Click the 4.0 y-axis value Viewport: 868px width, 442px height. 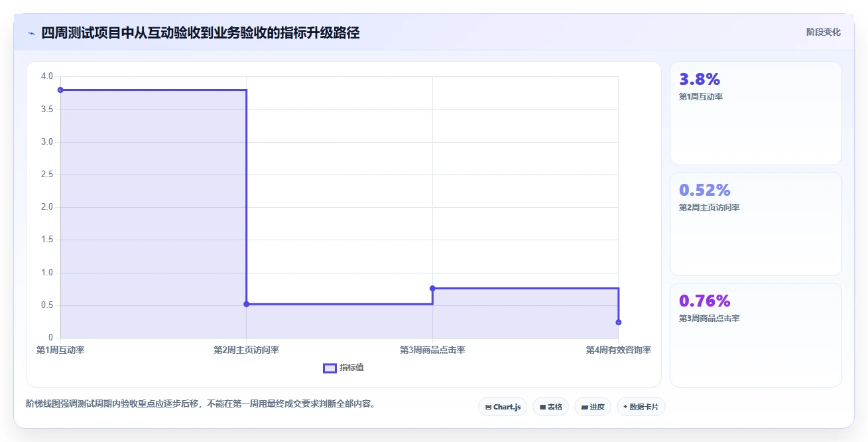click(x=46, y=76)
